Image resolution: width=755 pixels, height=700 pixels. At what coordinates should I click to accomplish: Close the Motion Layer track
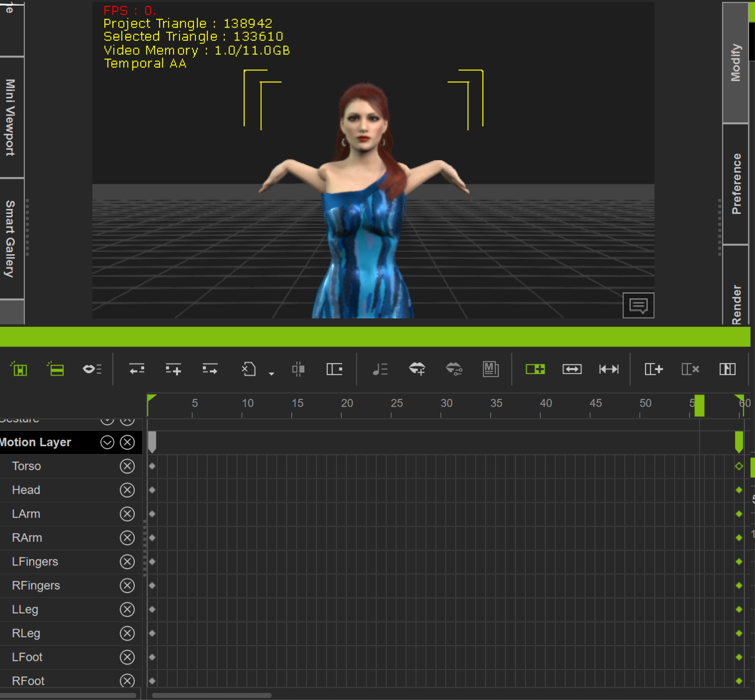click(x=127, y=442)
